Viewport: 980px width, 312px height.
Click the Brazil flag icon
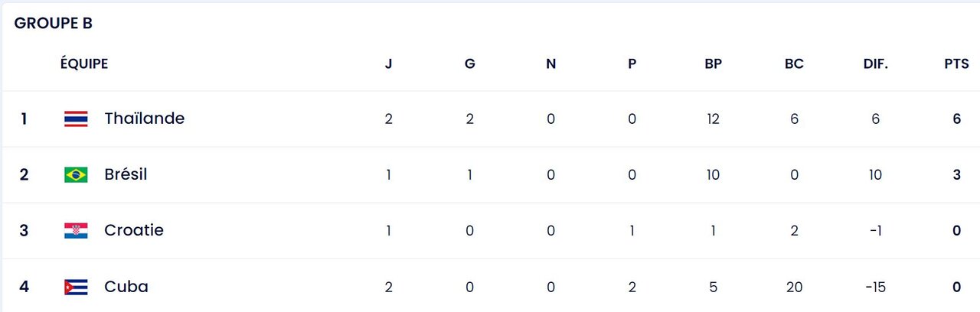coord(76,174)
